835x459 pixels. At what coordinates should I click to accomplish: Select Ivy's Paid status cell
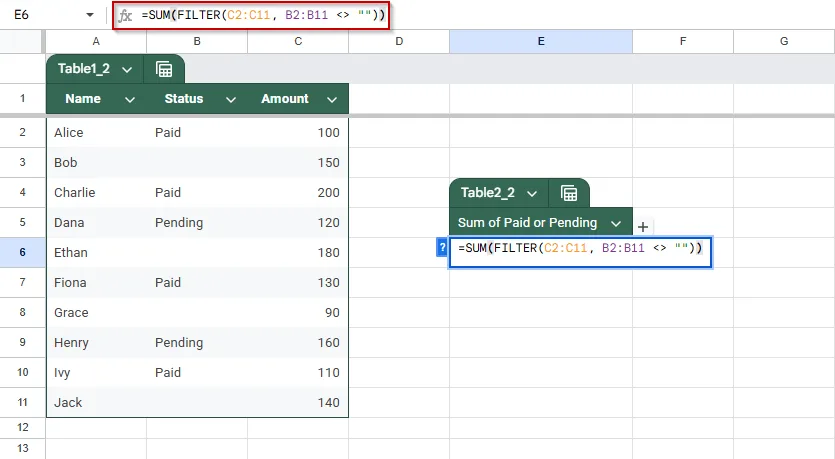tap(197, 373)
